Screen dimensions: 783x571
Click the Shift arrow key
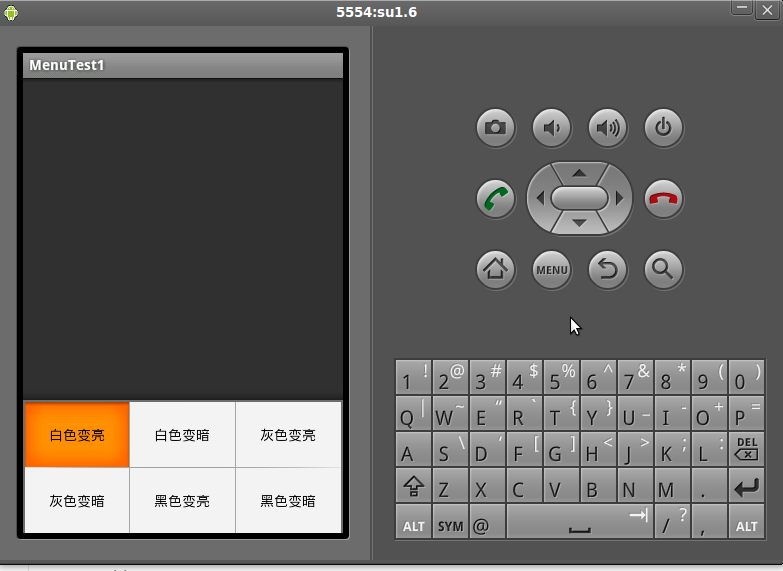click(x=413, y=485)
